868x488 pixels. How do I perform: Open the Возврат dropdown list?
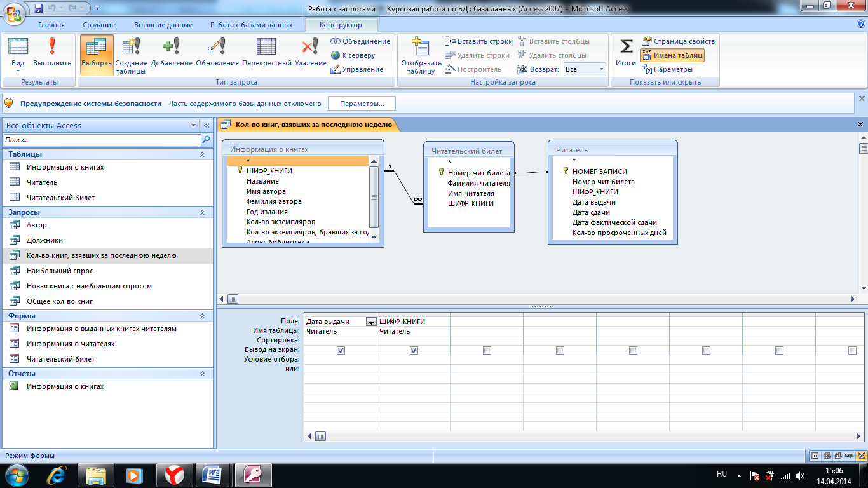601,69
